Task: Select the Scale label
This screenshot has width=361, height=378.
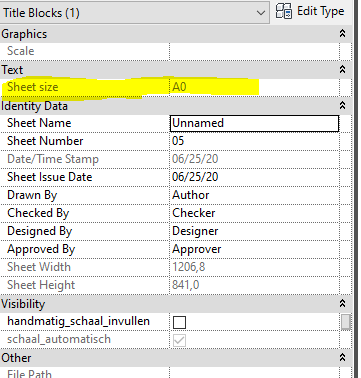Action: pyautogui.click(x=21, y=51)
